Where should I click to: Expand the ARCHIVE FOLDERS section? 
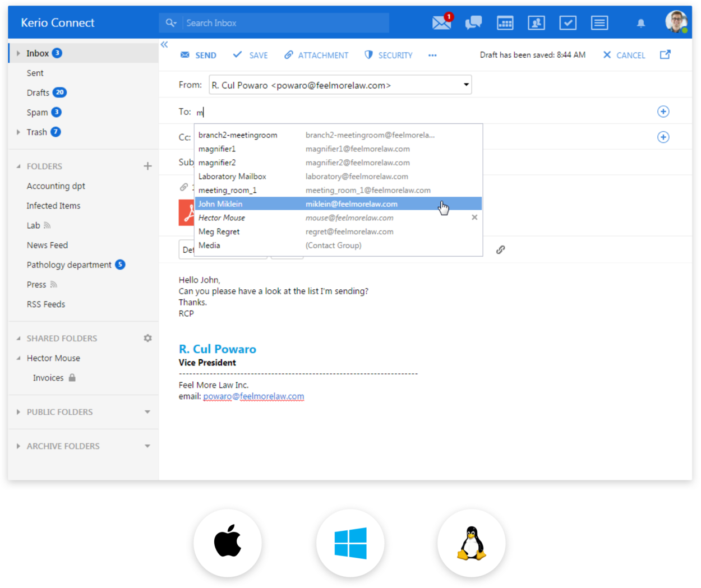(x=19, y=446)
